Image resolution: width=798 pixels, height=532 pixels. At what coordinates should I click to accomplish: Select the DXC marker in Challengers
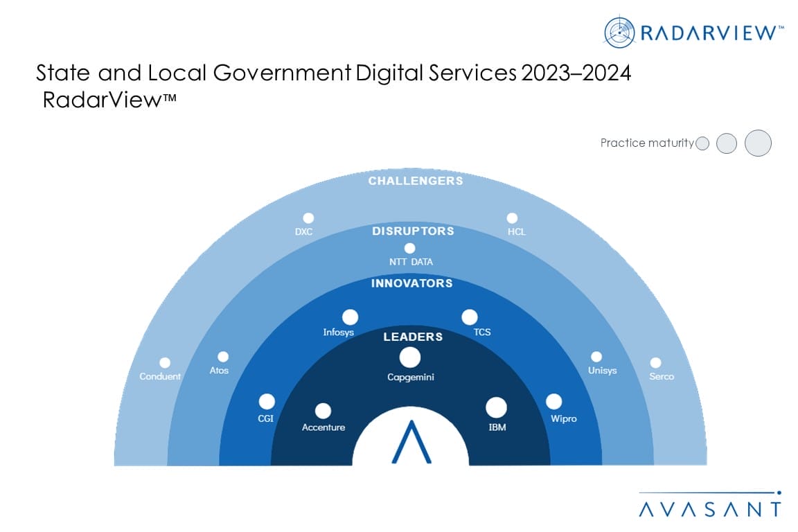(308, 218)
